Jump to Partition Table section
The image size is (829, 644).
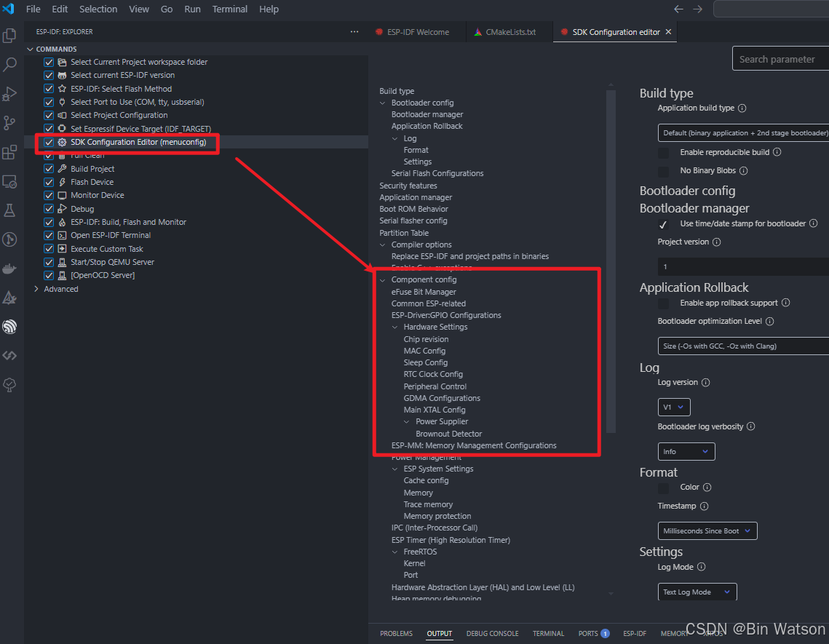coord(404,233)
